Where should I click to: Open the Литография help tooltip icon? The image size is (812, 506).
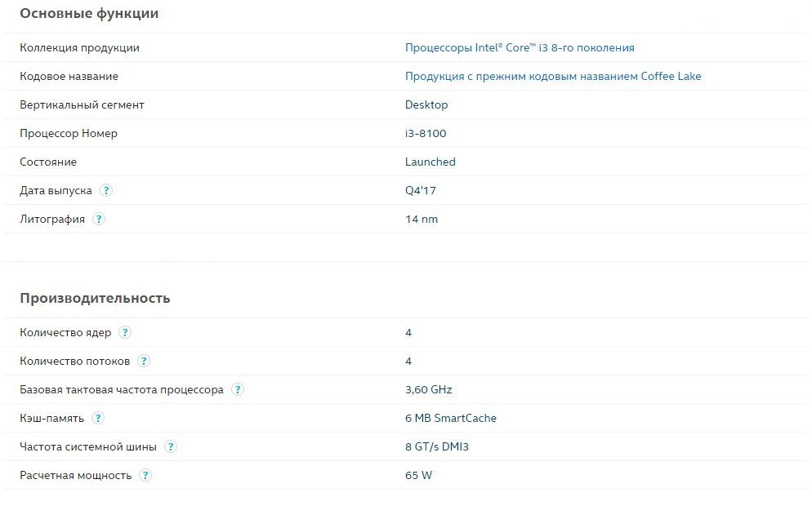pos(99,219)
